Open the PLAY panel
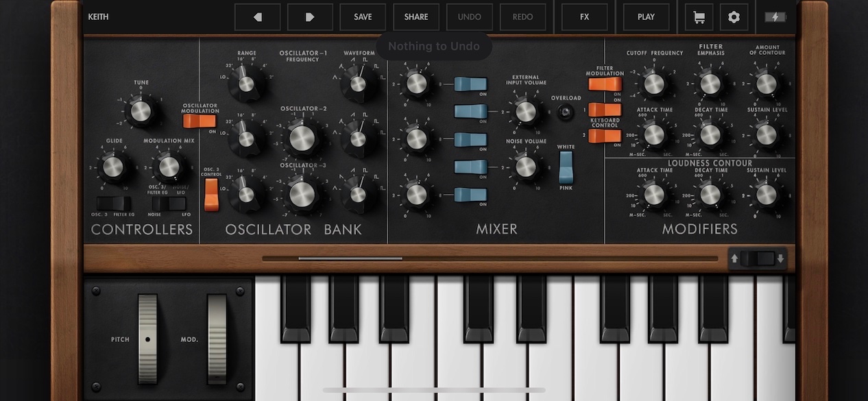 coord(646,17)
